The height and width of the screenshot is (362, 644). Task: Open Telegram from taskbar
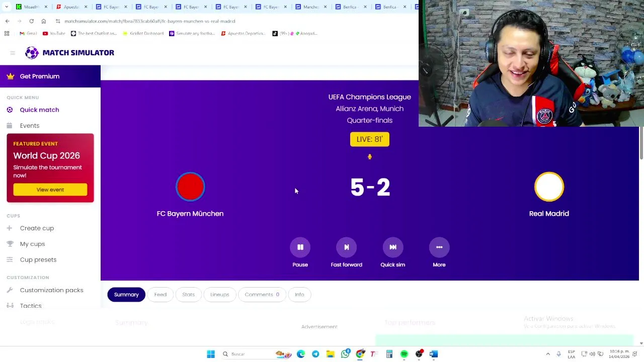click(315, 354)
